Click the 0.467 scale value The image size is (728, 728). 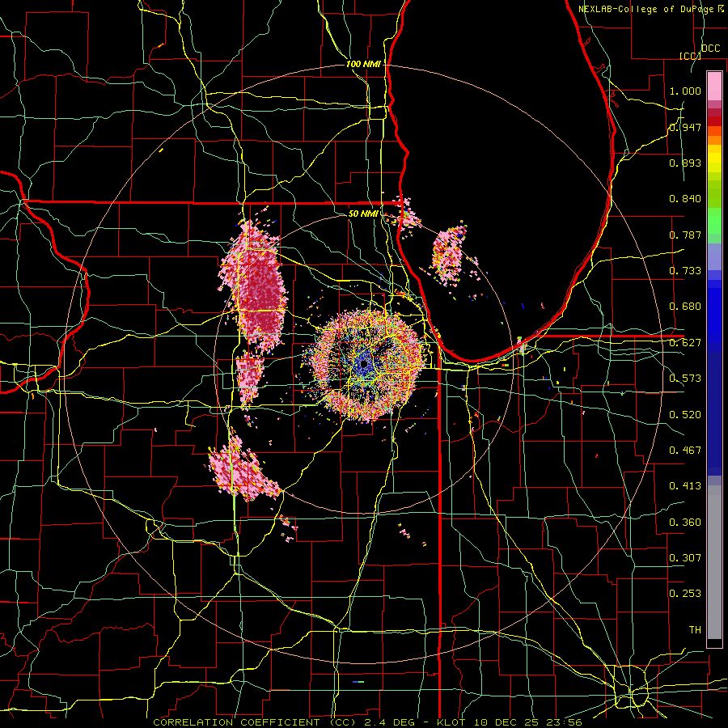tap(685, 451)
